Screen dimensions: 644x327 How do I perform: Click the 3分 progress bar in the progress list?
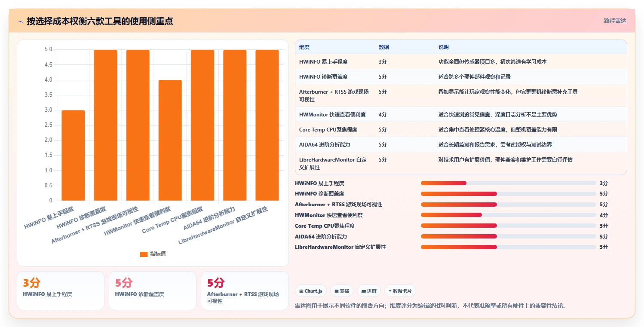[509, 183]
